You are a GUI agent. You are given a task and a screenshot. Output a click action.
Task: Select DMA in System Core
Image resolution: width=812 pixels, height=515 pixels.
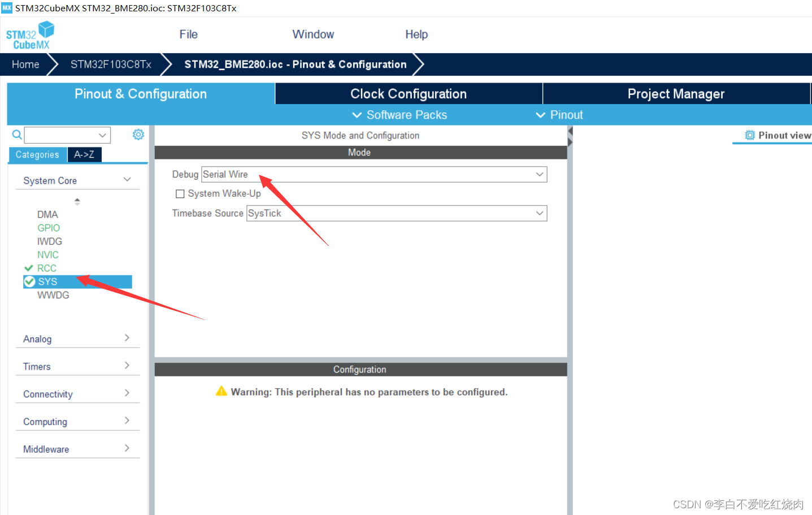(x=47, y=214)
